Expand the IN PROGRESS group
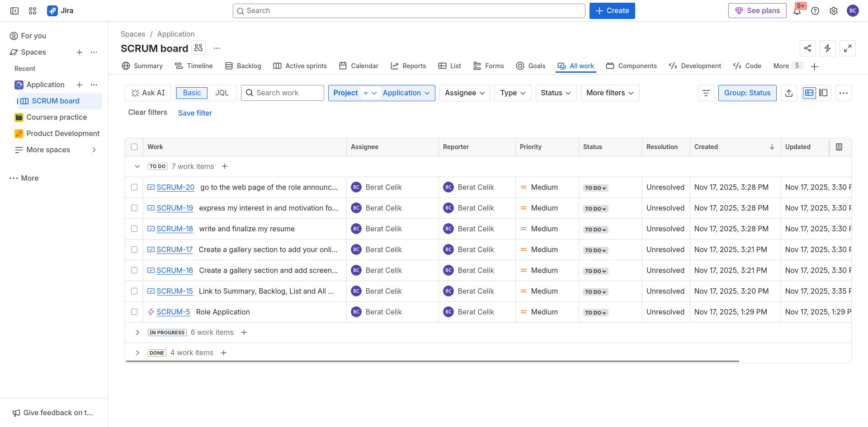Image resolution: width=868 pixels, height=427 pixels. point(137,333)
